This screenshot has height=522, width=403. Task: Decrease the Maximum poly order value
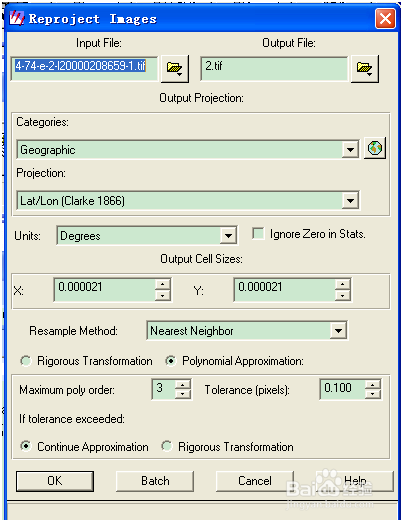point(183,394)
